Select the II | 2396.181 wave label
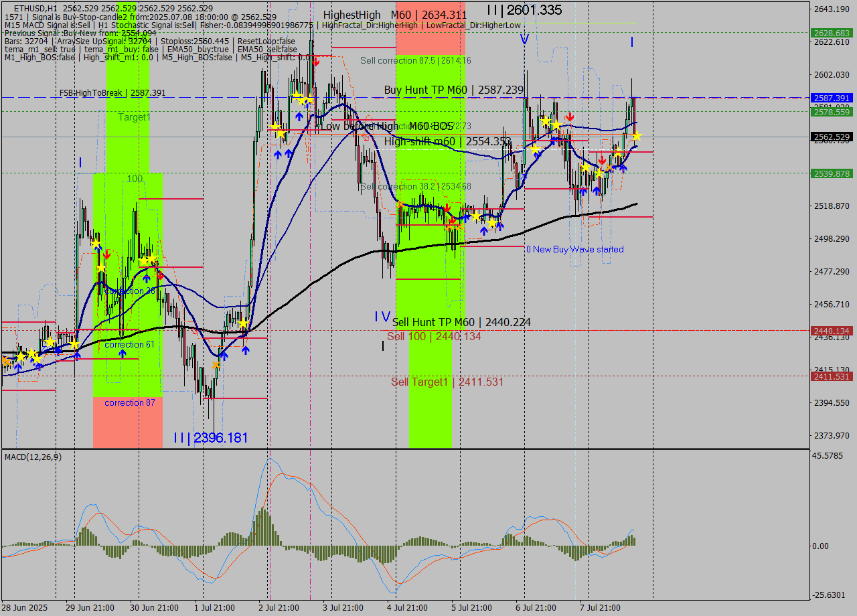Viewport: 857px width, 616px height. [x=210, y=438]
